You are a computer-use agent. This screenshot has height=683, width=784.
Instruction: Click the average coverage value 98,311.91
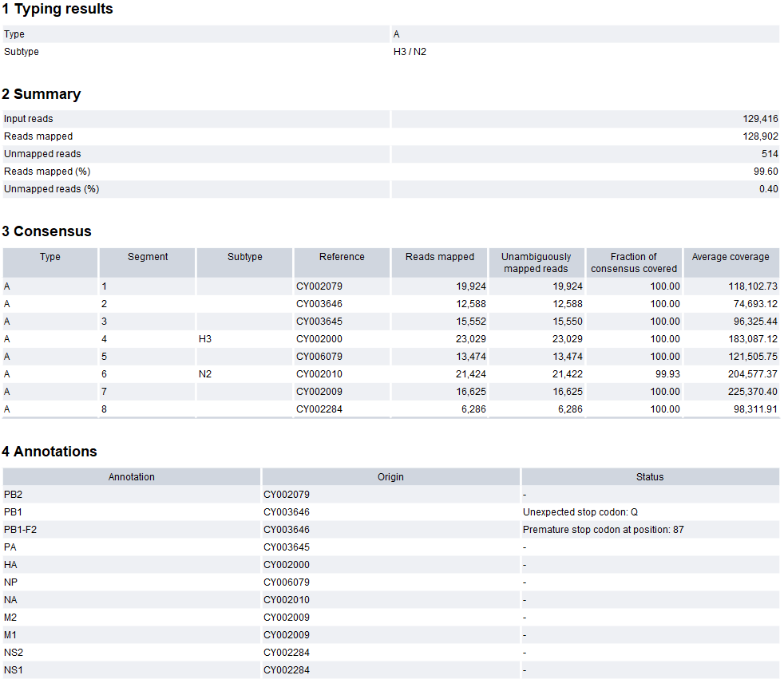[x=755, y=409]
